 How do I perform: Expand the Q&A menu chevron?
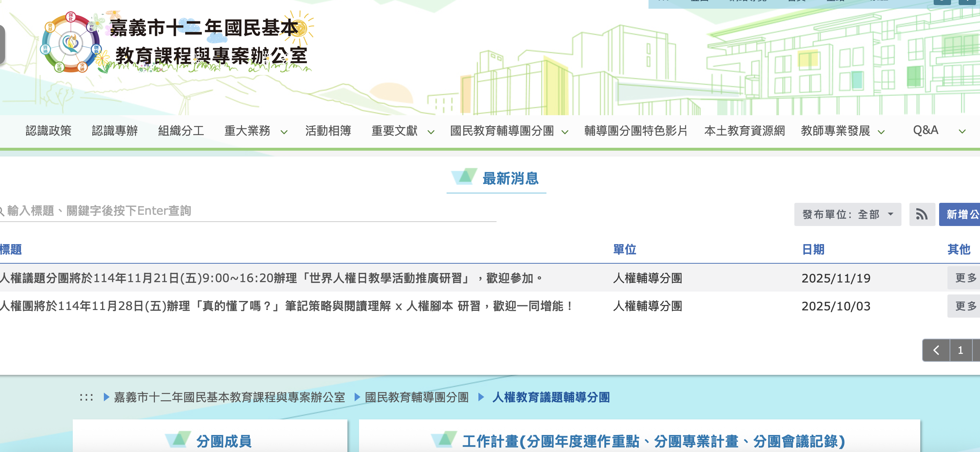pos(962,132)
